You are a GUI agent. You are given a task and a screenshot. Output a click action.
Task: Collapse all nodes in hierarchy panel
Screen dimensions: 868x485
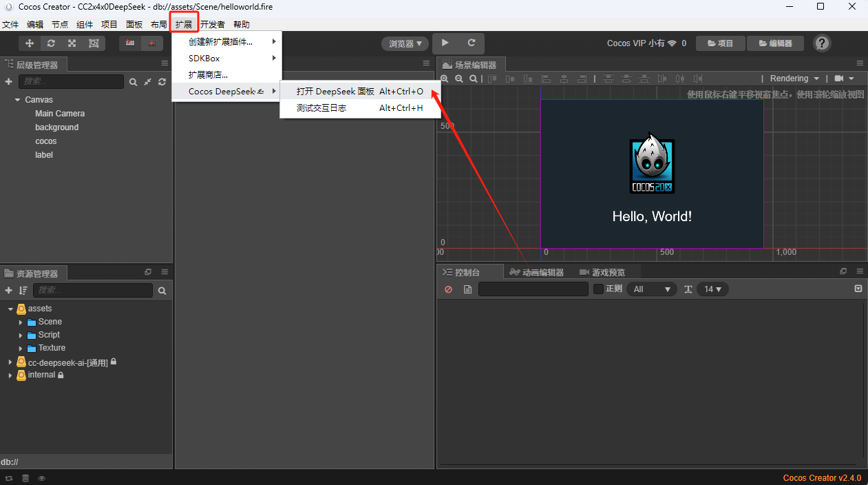pos(148,82)
